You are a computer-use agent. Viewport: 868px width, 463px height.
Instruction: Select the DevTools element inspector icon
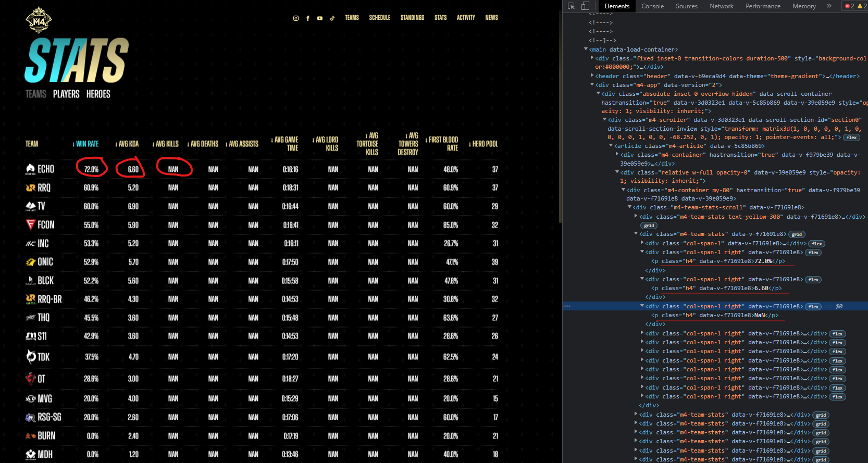(x=571, y=6)
